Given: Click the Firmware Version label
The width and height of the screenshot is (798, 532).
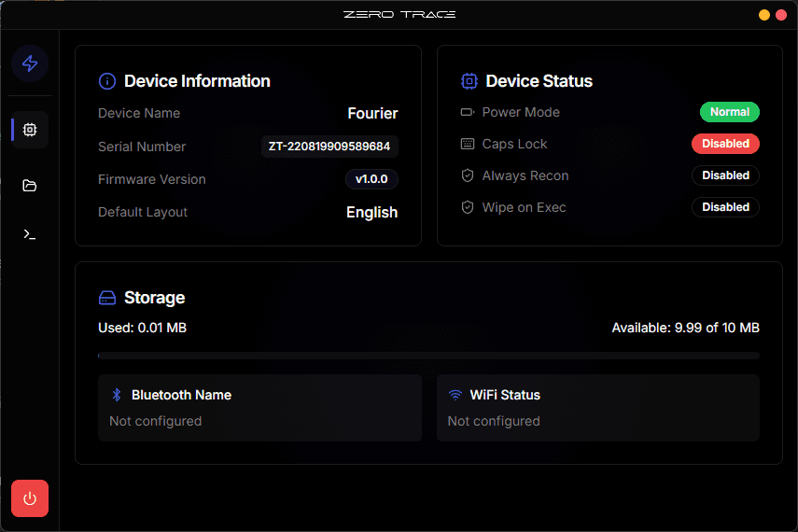Looking at the screenshot, I should (x=151, y=179).
